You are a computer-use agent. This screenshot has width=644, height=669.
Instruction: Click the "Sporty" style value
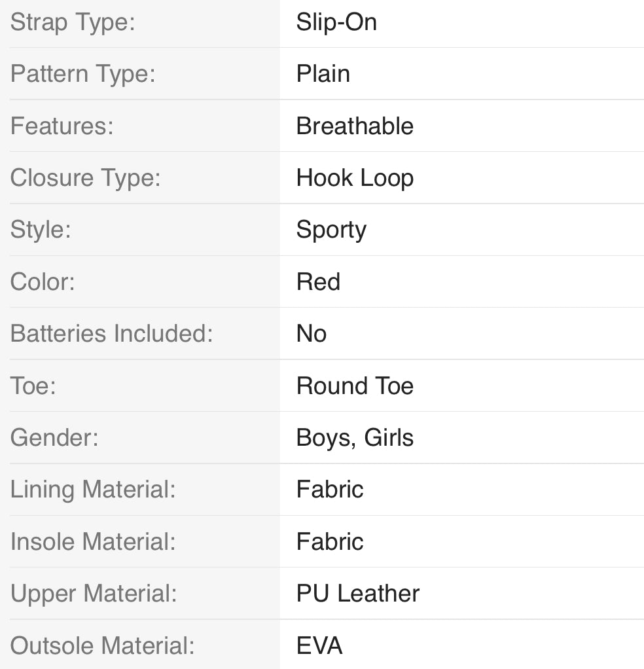click(x=331, y=230)
